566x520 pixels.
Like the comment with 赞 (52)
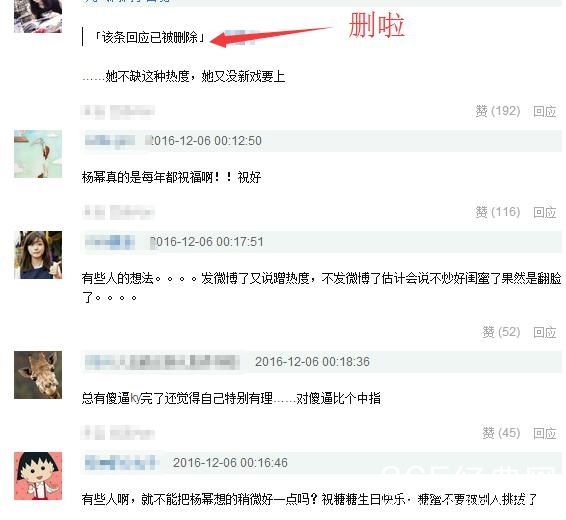[x=501, y=332]
